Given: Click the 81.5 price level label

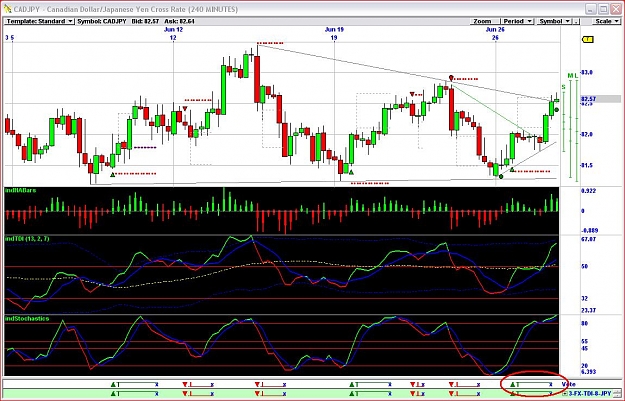Looking at the screenshot, I should pos(588,165).
